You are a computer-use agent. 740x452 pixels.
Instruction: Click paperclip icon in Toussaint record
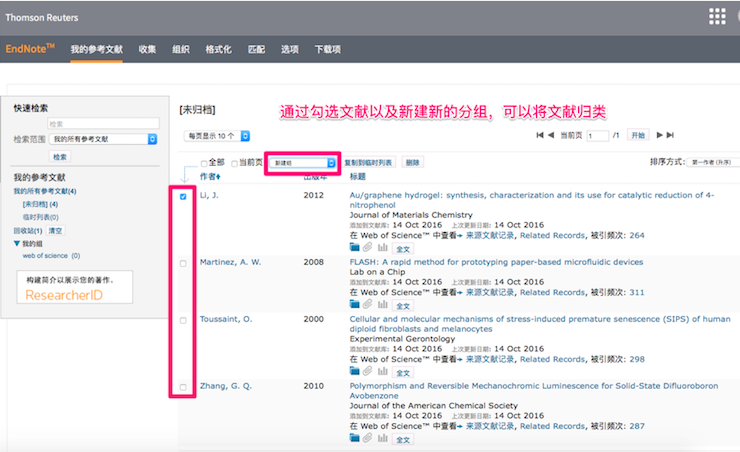point(368,371)
